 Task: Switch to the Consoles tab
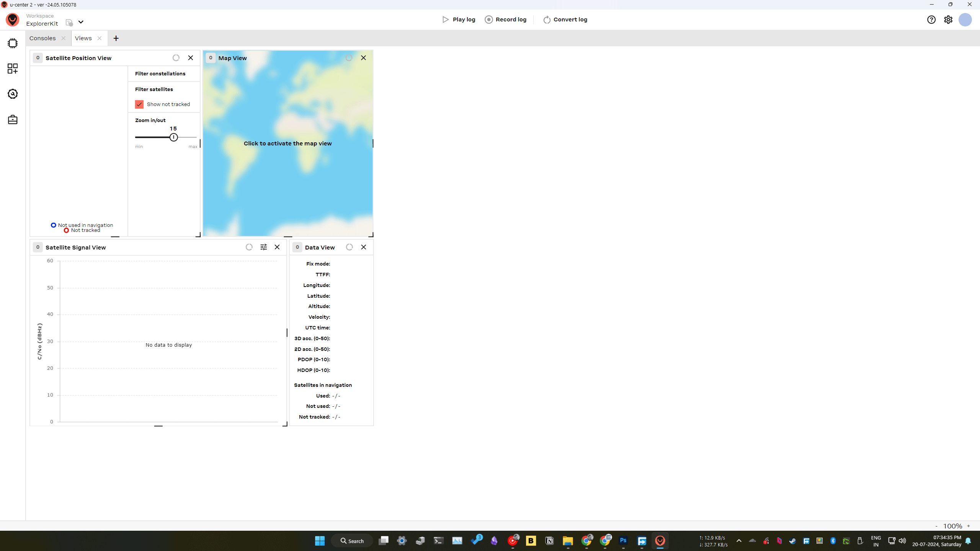42,38
